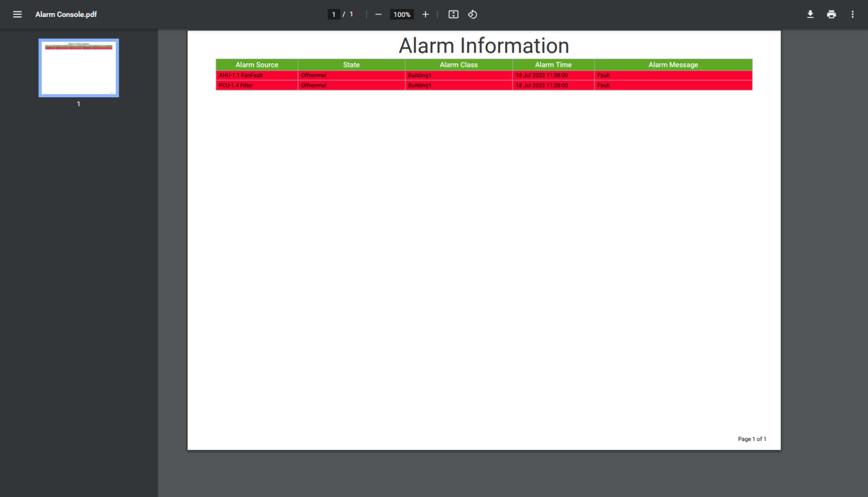Click the Rotate counterclockwise icon
Screen dimensions: 868x497
472,14
